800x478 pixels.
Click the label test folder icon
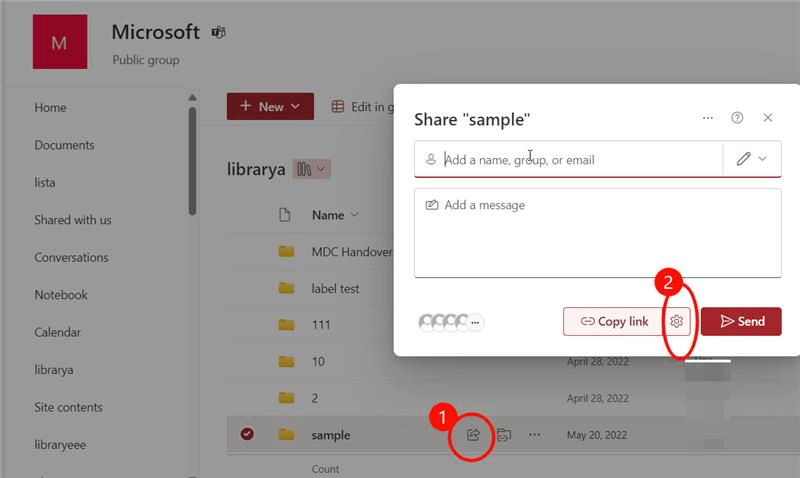286,288
